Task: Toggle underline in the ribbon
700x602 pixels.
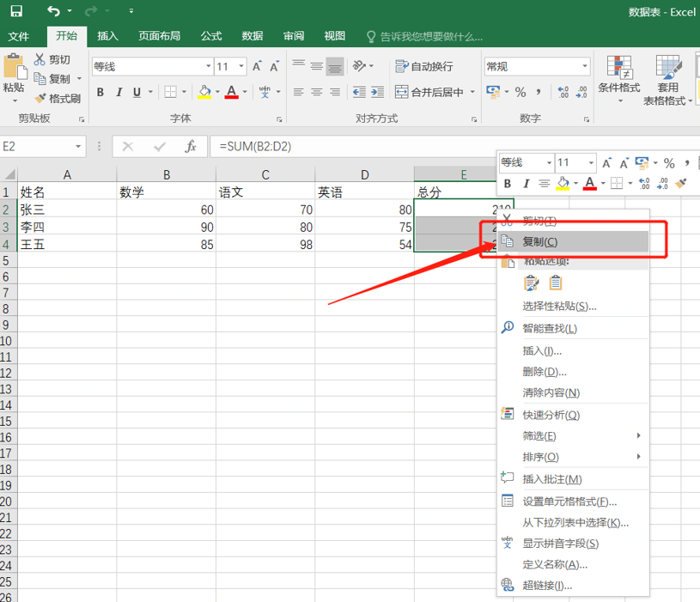Action: pos(137,93)
